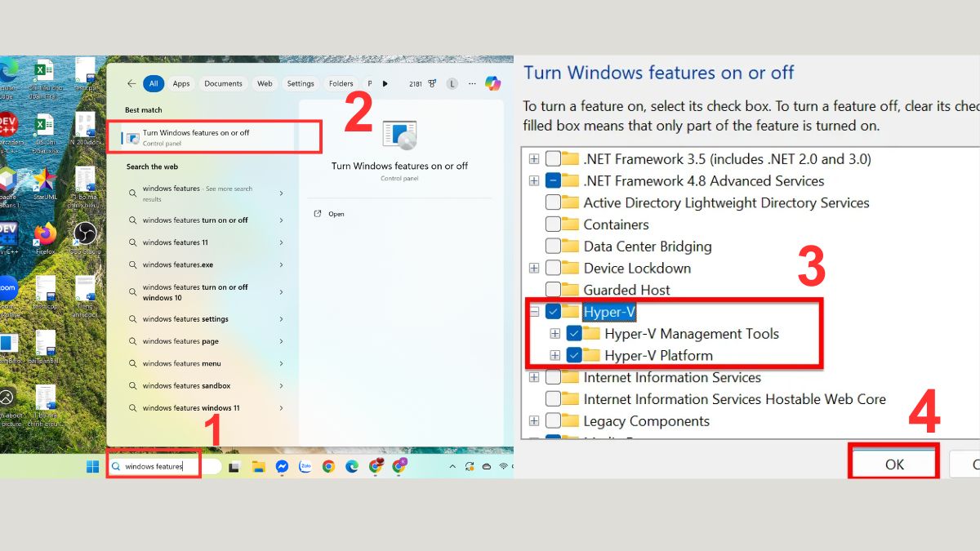Viewport: 980px width, 551px height.
Task: Check the Containers feature checkbox
Action: pos(553,224)
